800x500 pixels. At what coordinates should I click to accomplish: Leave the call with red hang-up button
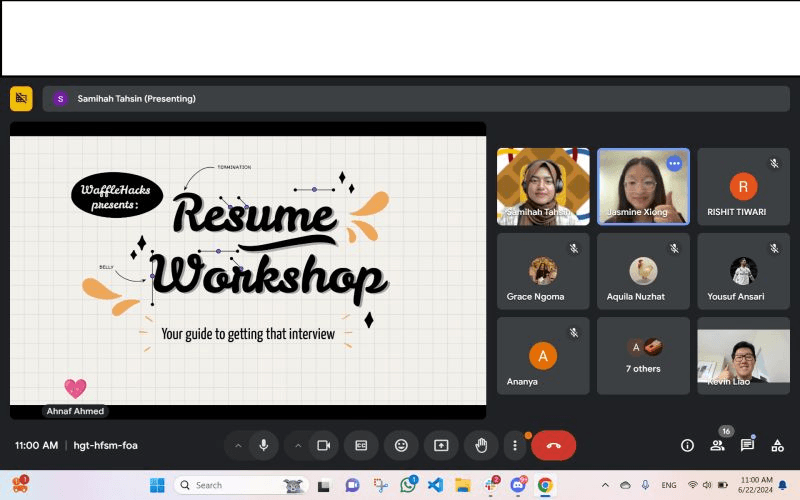553,445
